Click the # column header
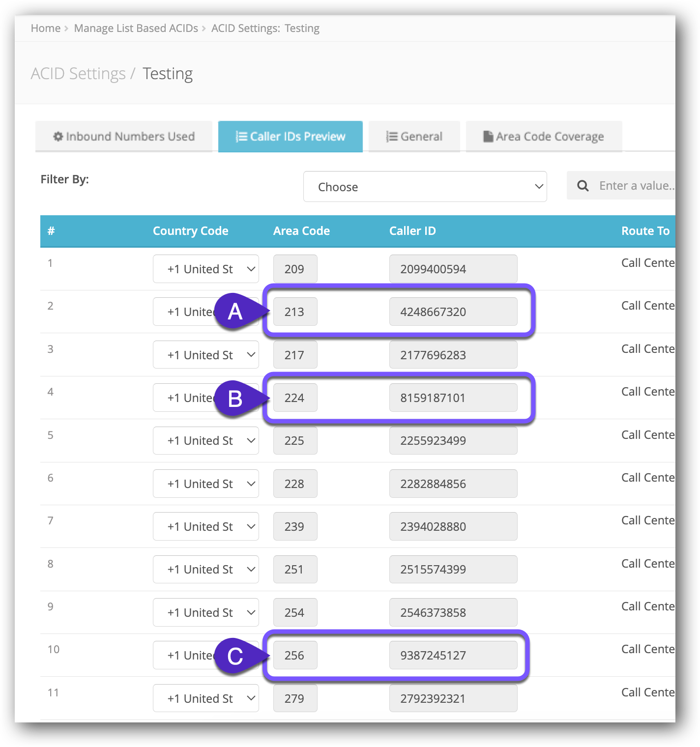 [51, 231]
